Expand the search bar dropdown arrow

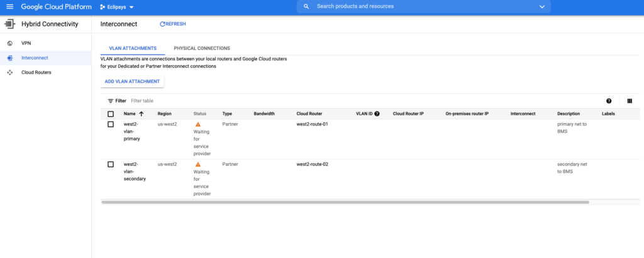click(542, 6)
